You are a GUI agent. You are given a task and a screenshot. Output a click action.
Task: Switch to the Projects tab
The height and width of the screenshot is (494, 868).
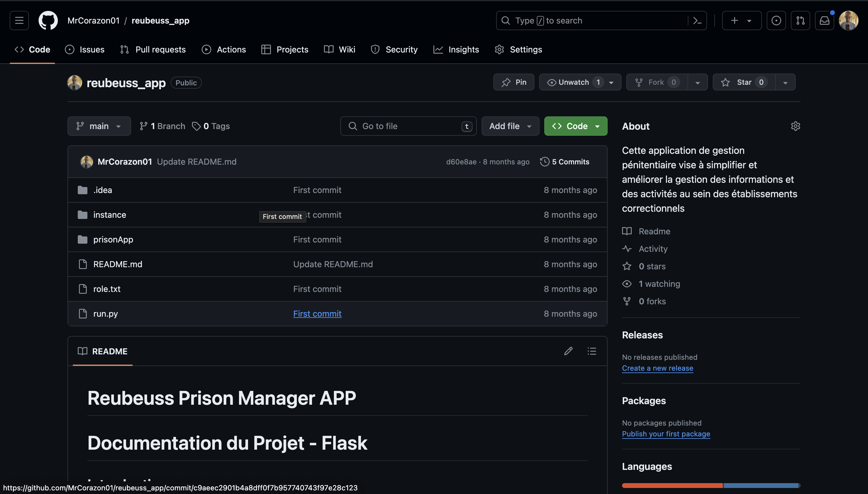coord(285,49)
